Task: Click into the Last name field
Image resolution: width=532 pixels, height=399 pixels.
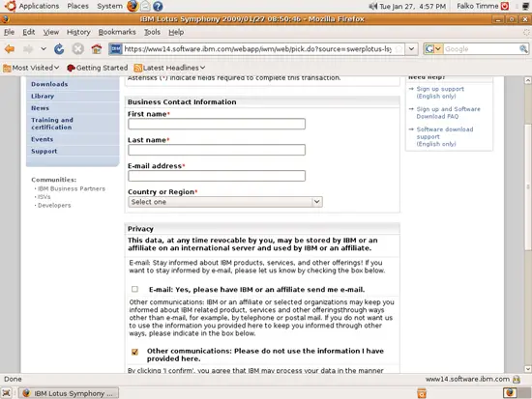Action: click(217, 150)
